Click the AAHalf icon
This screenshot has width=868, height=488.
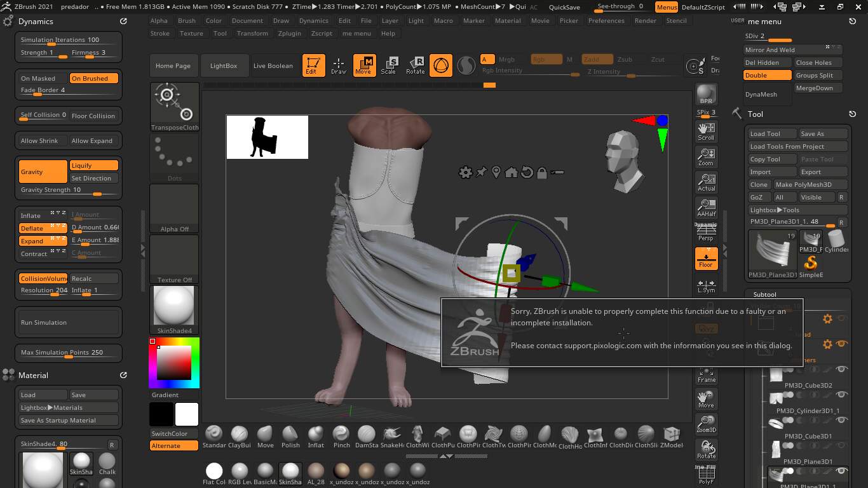click(x=706, y=208)
